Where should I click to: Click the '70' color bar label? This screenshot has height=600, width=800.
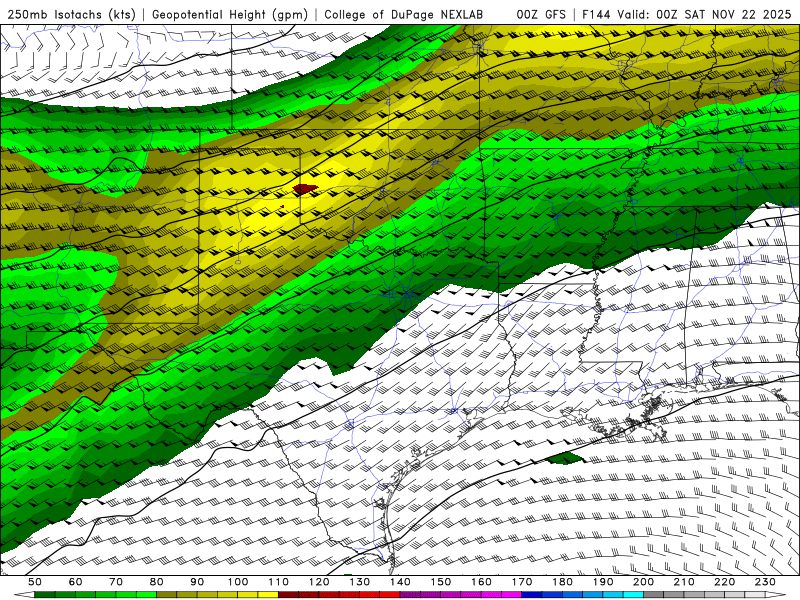tap(116, 582)
